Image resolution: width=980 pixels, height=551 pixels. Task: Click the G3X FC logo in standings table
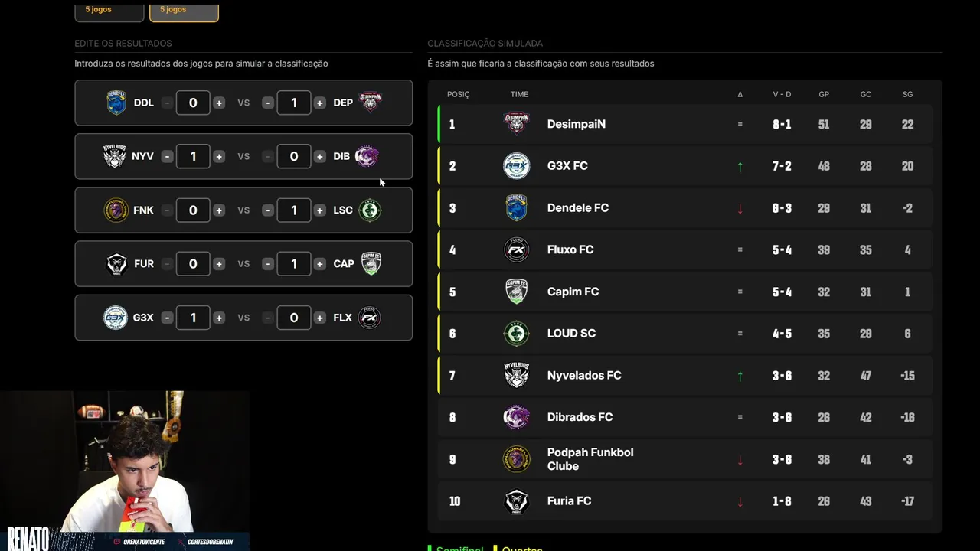[517, 166]
